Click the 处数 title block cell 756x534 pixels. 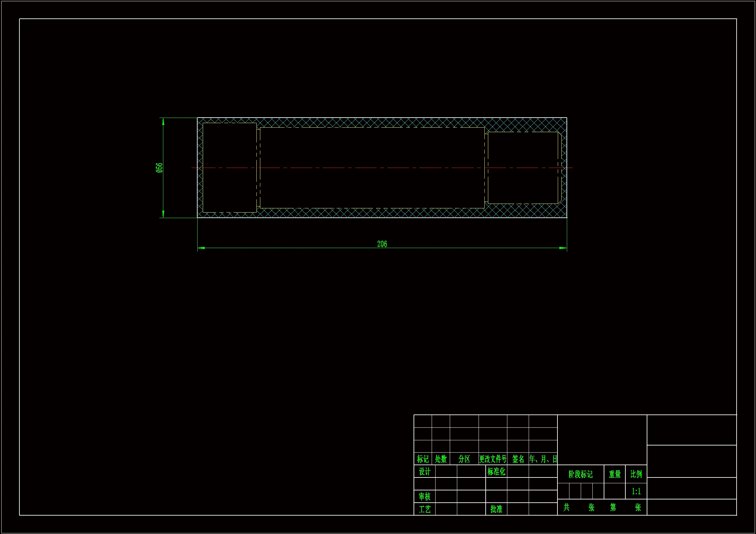pos(440,459)
